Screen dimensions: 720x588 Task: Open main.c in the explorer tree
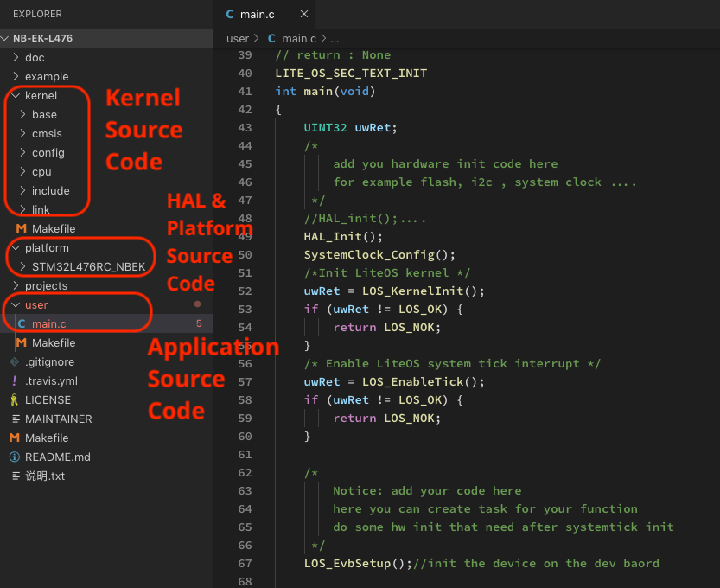pos(48,324)
